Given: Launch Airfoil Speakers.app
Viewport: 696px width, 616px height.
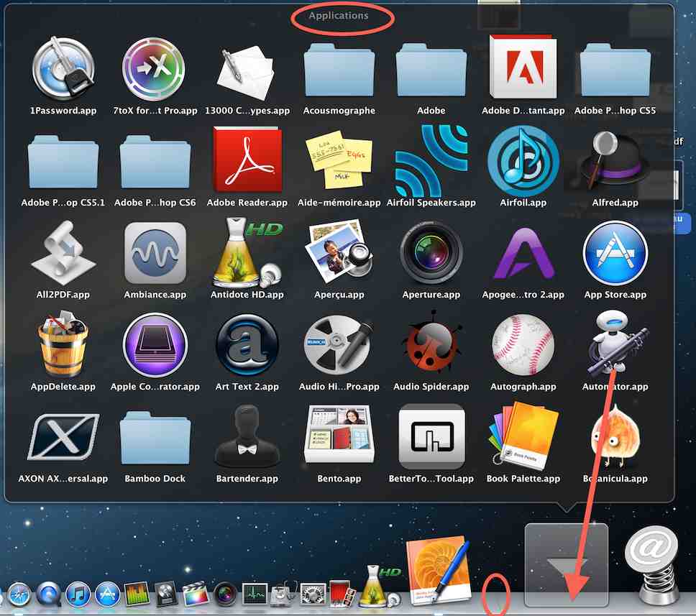Looking at the screenshot, I should pyautogui.click(x=431, y=161).
